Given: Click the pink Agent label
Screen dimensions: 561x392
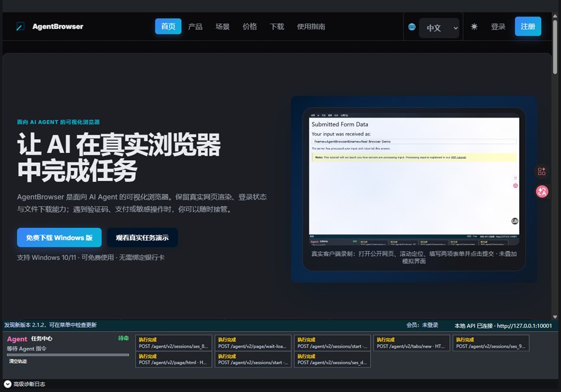Looking at the screenshot, I should coord(17,339).
